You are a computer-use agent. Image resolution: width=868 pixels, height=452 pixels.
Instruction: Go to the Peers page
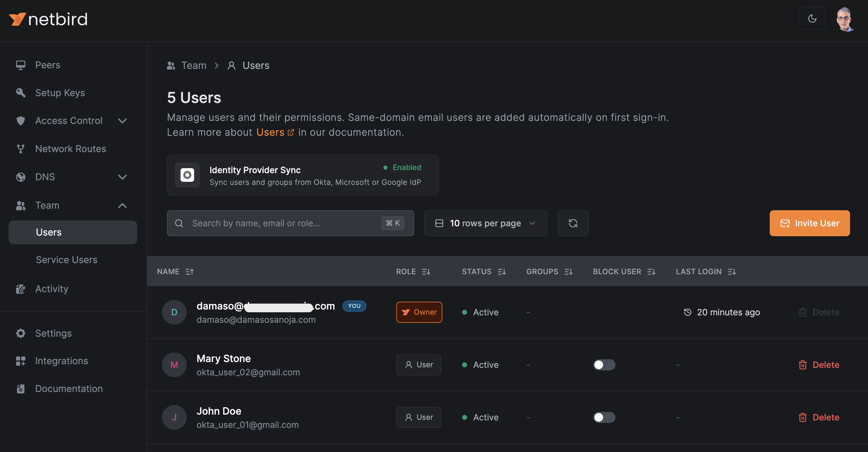(x=48, y=65)
